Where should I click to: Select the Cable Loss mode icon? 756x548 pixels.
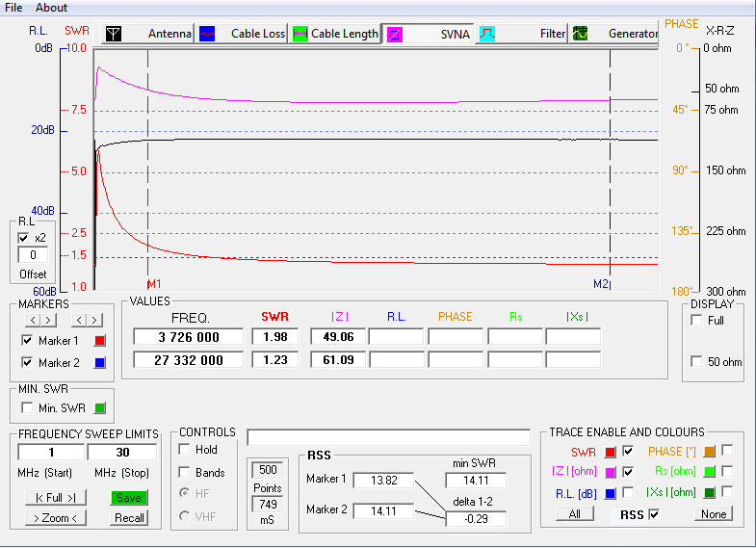[x=208, y=34]
